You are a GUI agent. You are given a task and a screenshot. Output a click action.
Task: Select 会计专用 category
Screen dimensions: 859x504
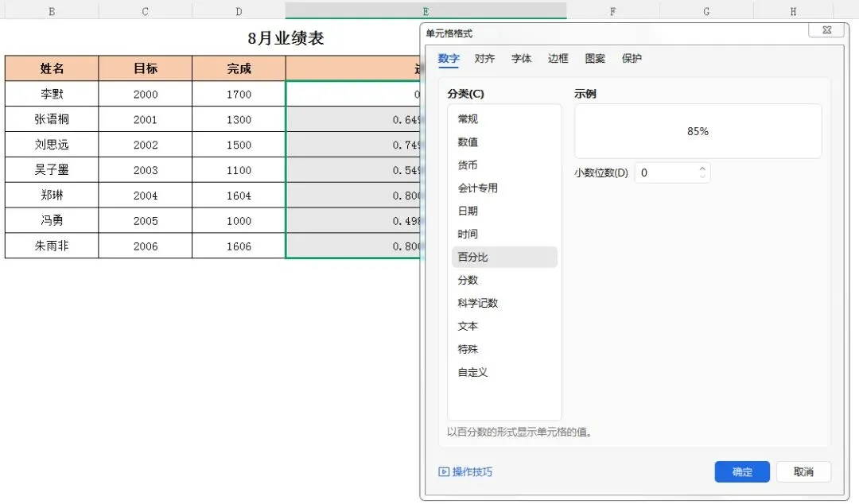(x=504, y=188)
